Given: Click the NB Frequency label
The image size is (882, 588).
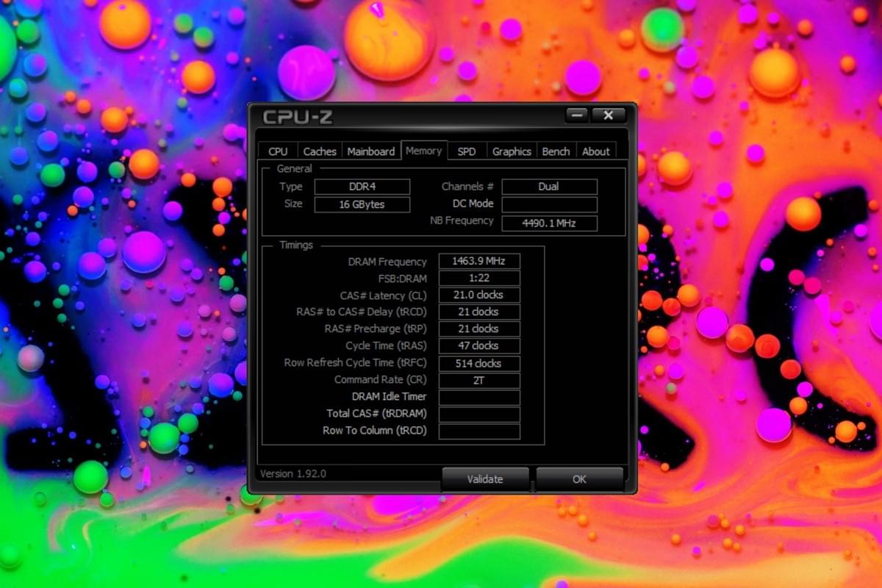Looking at the screenshot, I should click(x=462, y=220).
